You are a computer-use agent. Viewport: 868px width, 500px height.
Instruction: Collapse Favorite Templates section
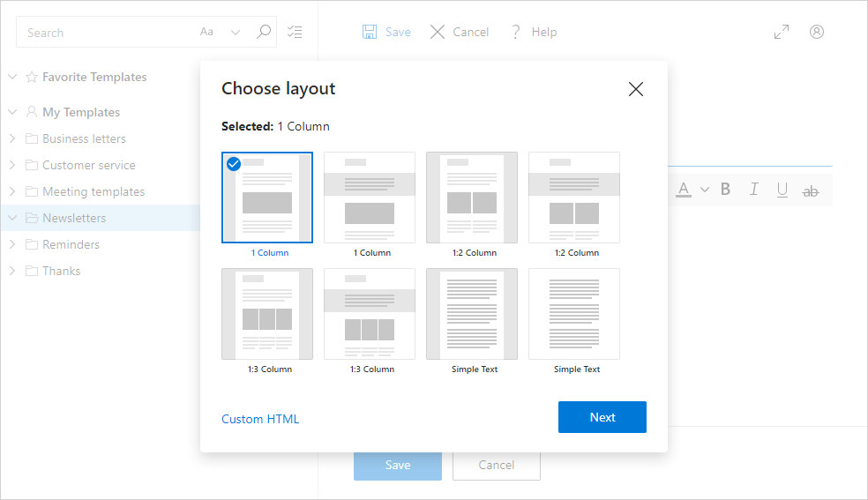(x=12, y=77)
